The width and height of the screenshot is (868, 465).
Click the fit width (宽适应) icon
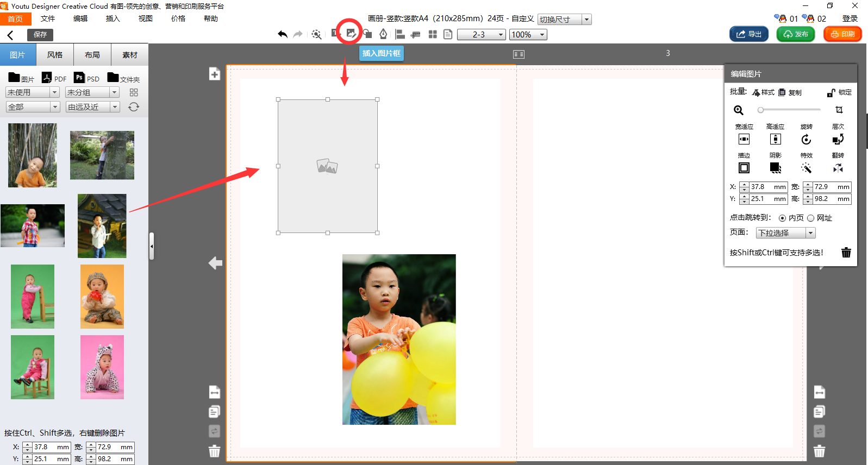point(744,140)
